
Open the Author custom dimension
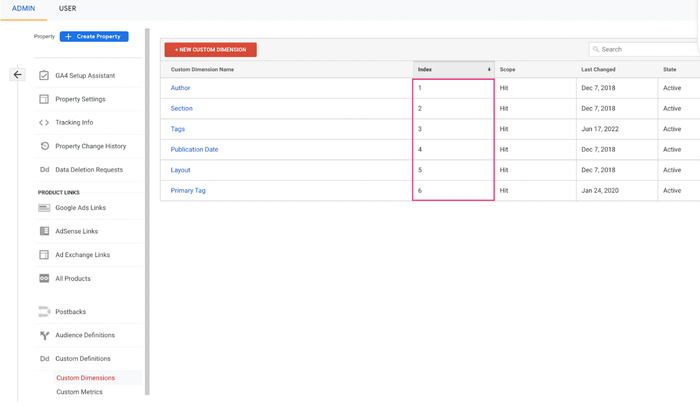click(x=180, y=88)
